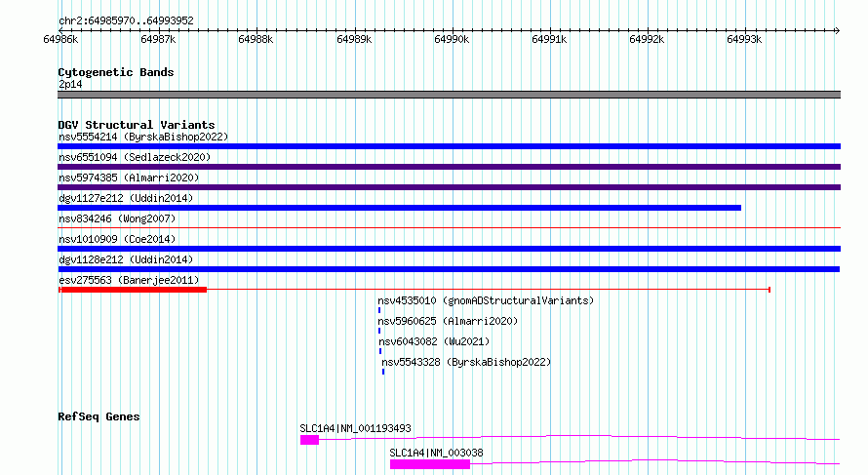The width and height of the screenshot is (868, 475).
Task: Click the 64992k ruler tick label
Action: click(648, 39)
